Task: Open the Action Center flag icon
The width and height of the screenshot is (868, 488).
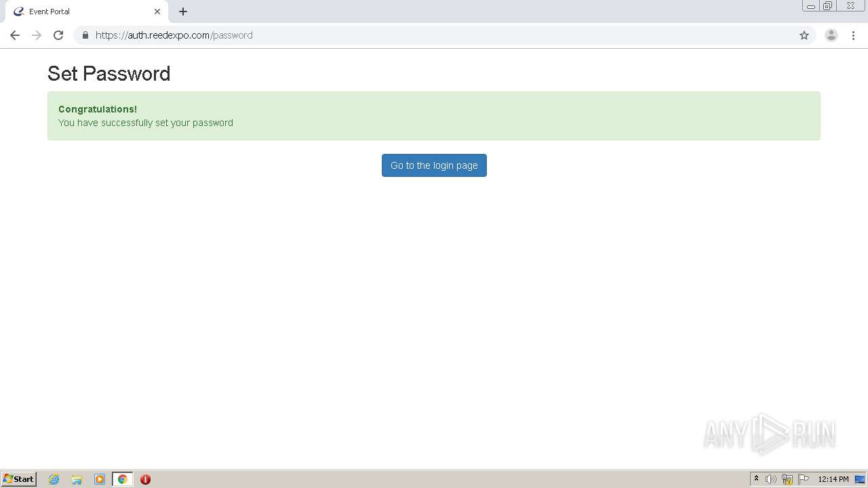Action: 804,479
